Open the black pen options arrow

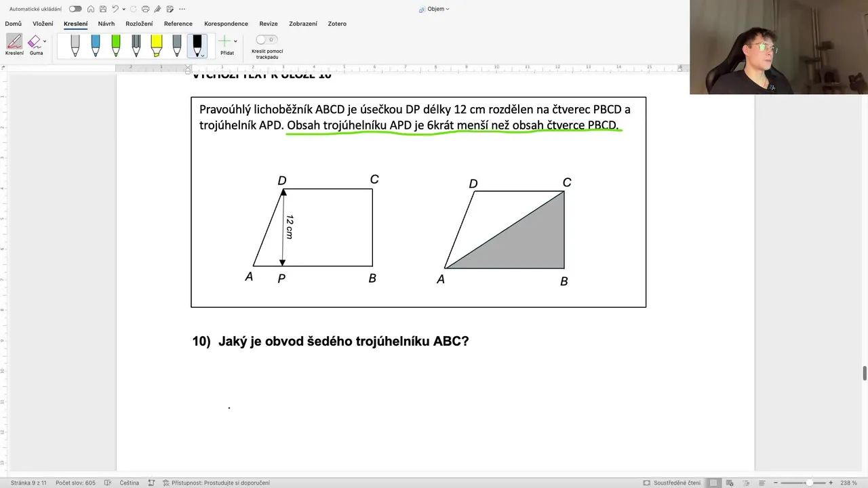pos(202,55)
